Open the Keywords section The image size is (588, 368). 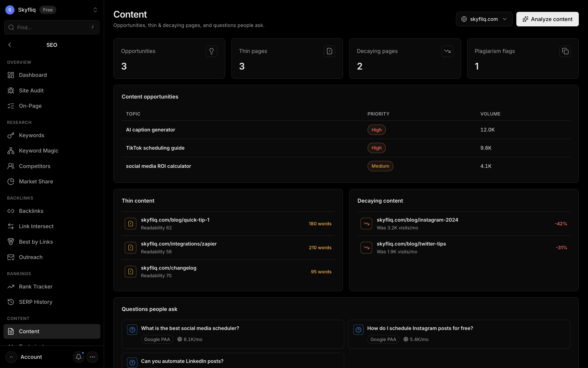(x=52, y=135)
